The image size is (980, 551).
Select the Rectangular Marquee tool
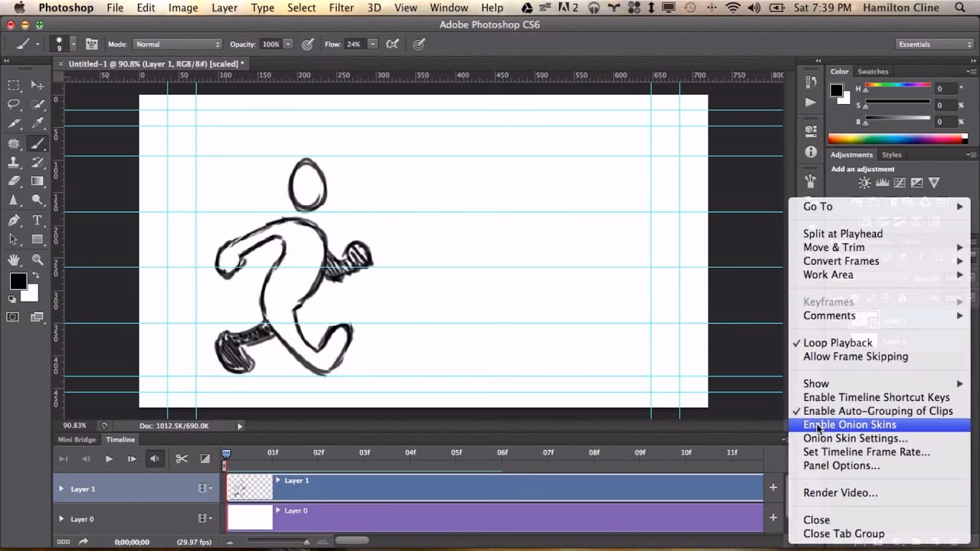[x=14, y=85]
